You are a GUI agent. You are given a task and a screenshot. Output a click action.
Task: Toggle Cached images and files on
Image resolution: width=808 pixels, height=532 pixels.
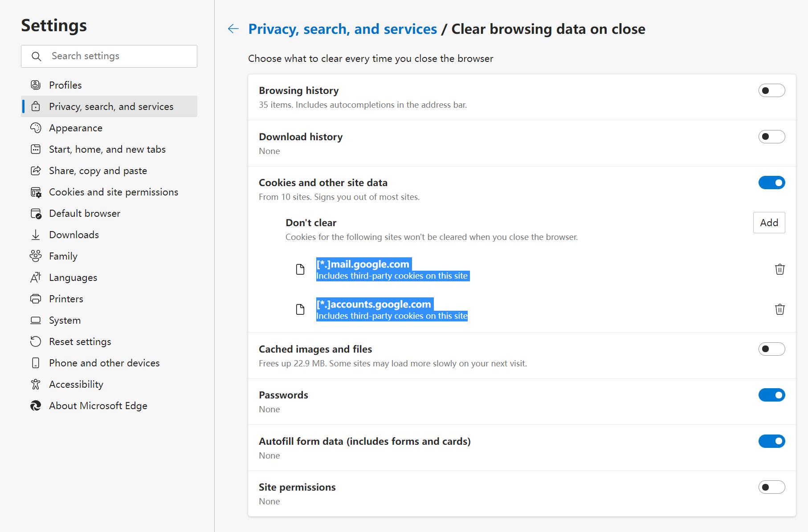click(771, 349)
